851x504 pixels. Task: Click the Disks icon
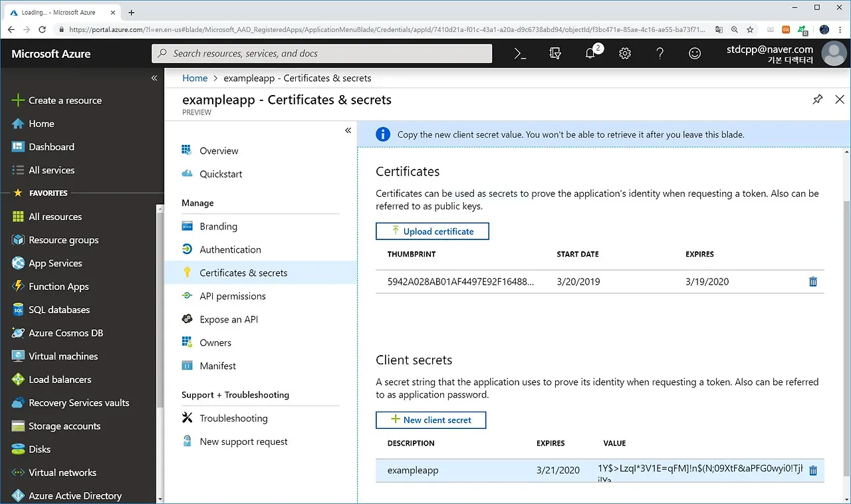coord(18,449)
